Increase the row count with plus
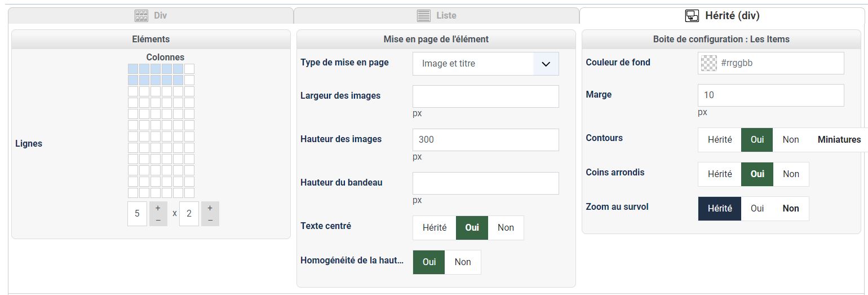This screenshot has height=295, width=868. pos(210,208)
